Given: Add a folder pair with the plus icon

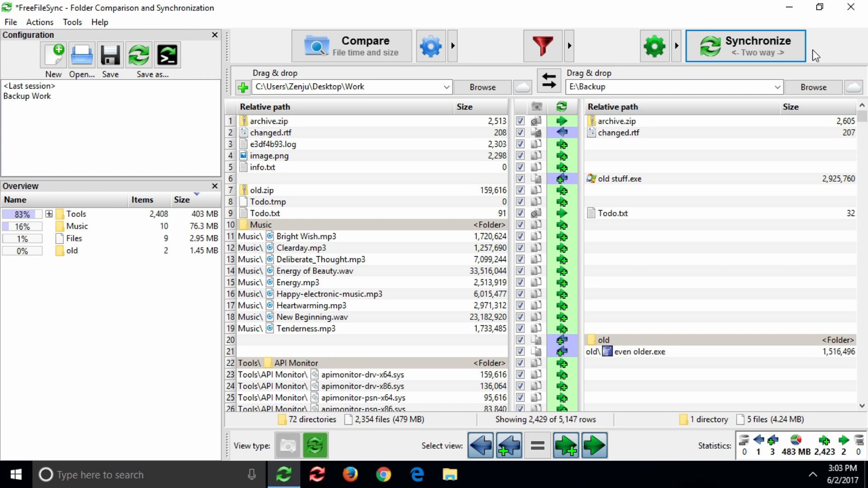Looking at the screenshot, I should pyautogui.click(x=243, y=87).
